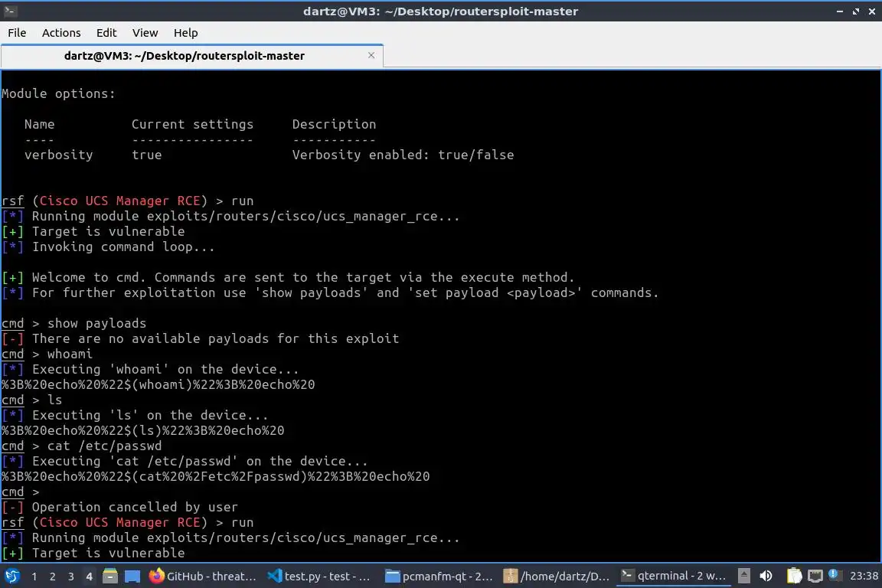Maximize the qterminal window
Image resolution: width=882 pixels, height=588 pixels.
[856, 11]
